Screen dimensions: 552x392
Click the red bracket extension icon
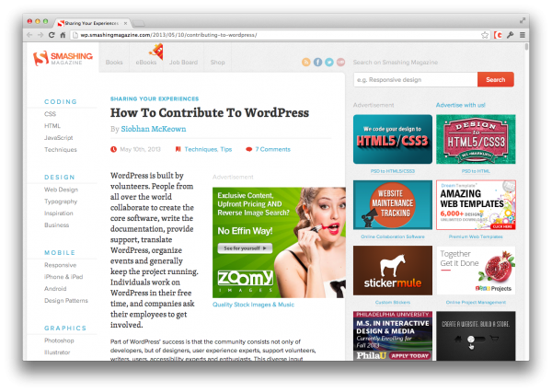498,35
